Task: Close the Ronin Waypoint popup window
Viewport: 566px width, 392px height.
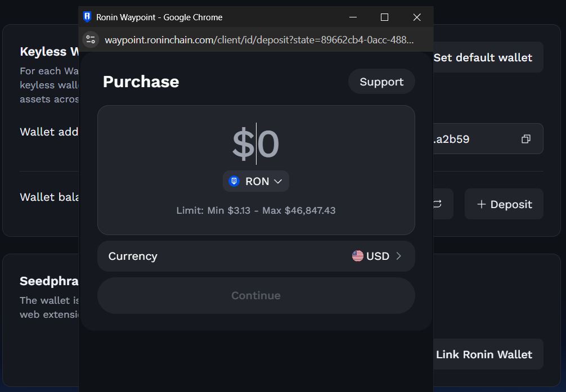Action: pos(417,17)
